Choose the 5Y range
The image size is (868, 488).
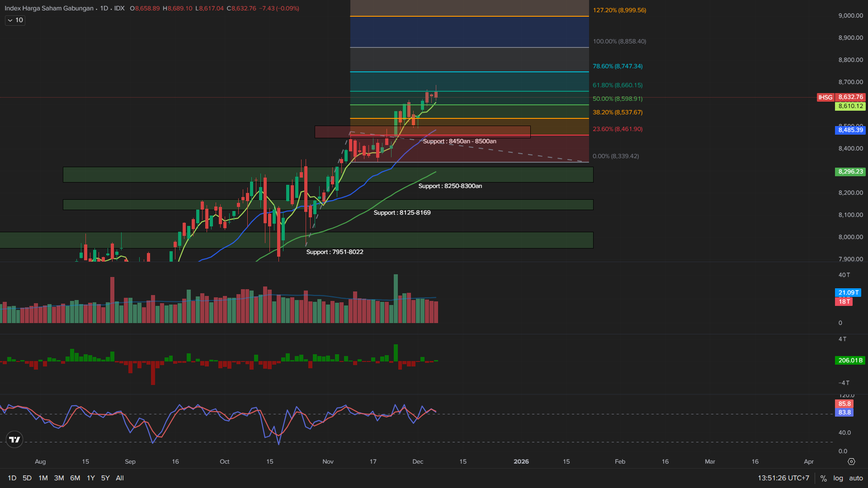point(105,478)
